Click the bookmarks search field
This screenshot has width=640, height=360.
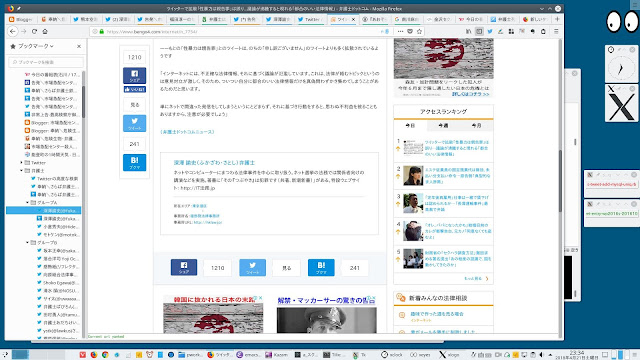(46, 62)
